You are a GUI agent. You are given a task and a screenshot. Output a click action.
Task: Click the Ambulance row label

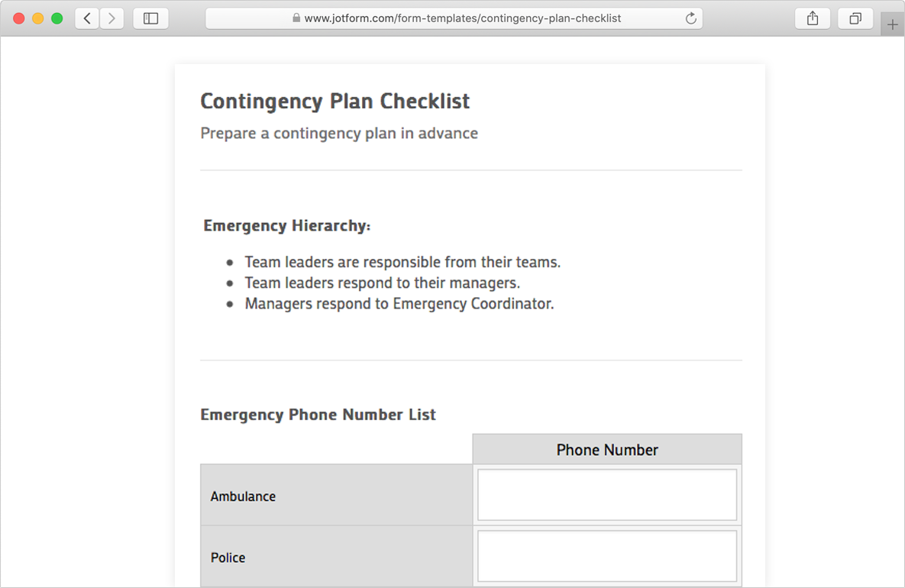[x=243, y=496]
